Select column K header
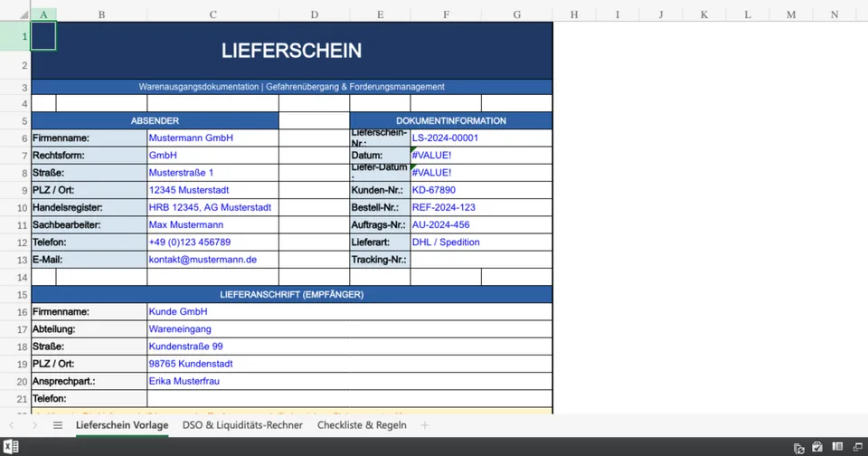The image size is (868, 456). click(x=704, y=15)
